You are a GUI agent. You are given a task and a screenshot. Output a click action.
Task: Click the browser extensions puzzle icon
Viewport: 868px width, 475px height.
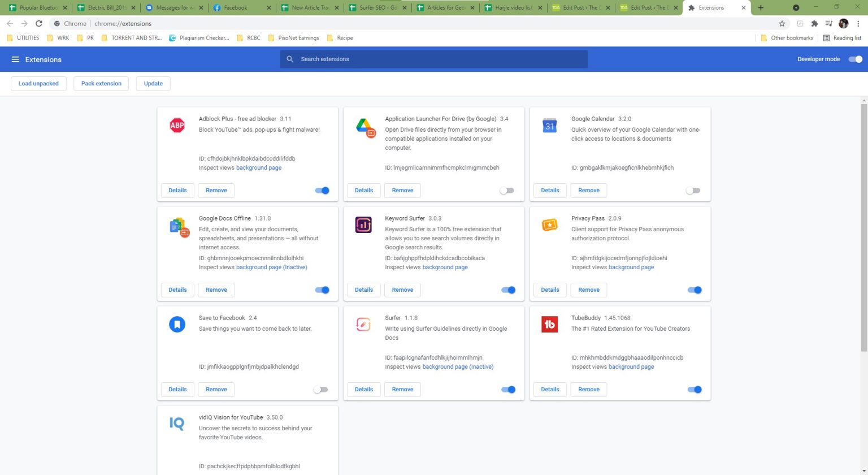click(814, 24)
